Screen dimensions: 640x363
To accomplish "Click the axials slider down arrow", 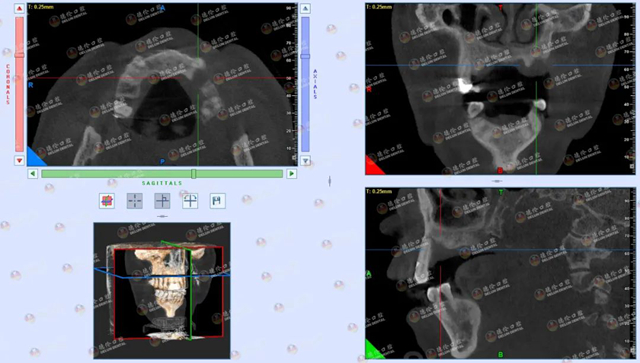I will point(305,160).
